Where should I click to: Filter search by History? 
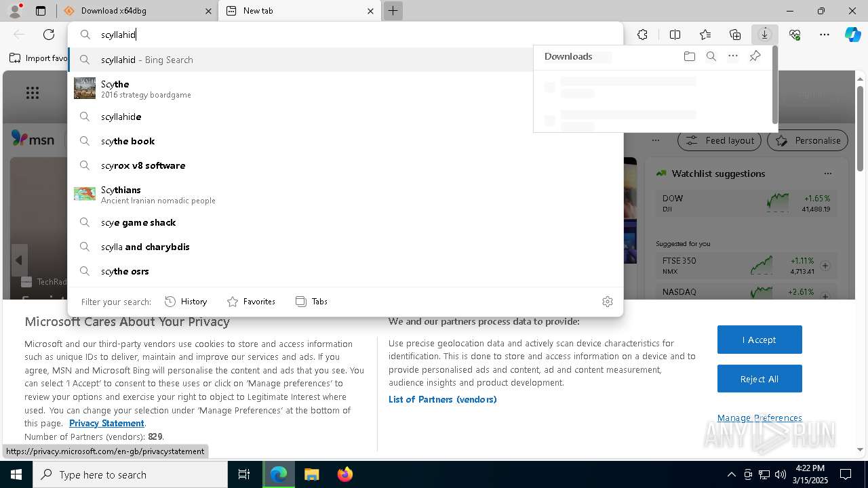point(186,302)
